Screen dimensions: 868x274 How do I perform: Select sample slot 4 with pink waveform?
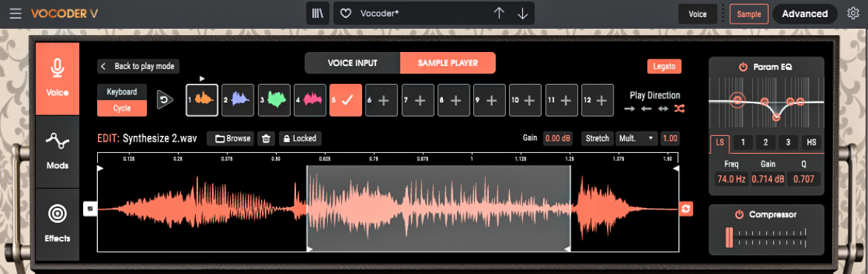[310, 100]
